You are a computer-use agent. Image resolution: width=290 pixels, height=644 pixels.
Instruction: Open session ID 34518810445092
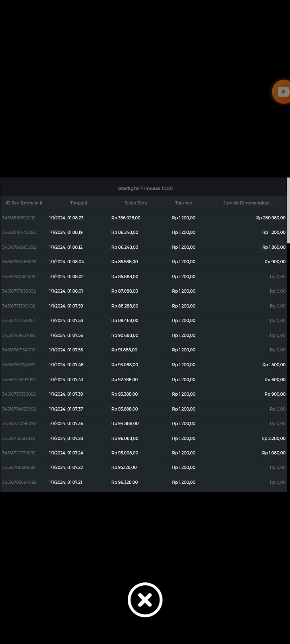click(x=19, y=232)
